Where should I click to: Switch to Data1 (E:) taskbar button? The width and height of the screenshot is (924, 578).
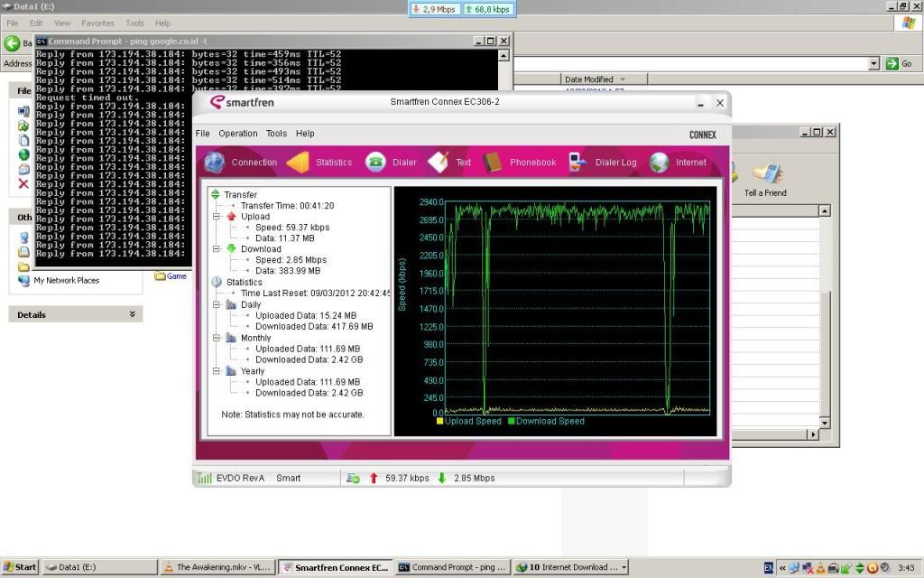pos(99,567)
